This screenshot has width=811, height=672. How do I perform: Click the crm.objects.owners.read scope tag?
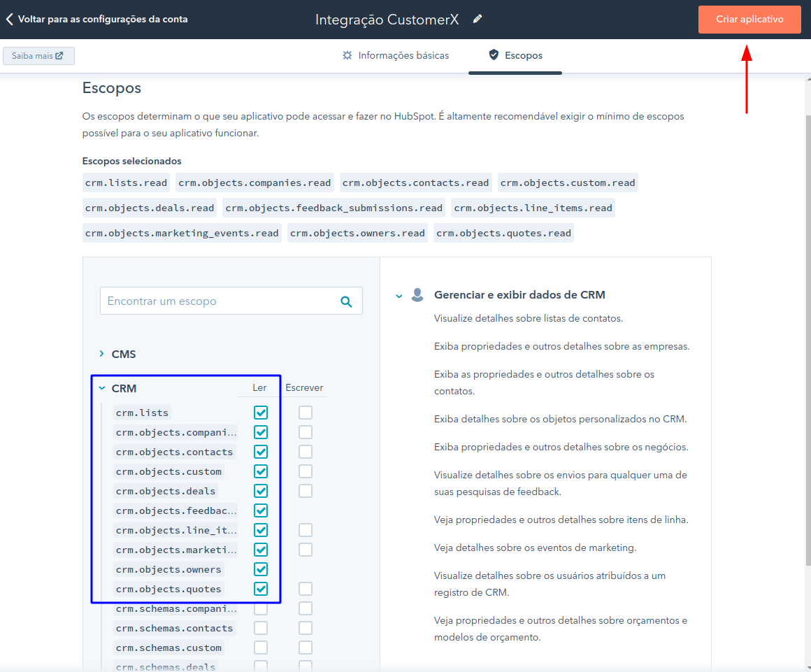tap(357, 234)
